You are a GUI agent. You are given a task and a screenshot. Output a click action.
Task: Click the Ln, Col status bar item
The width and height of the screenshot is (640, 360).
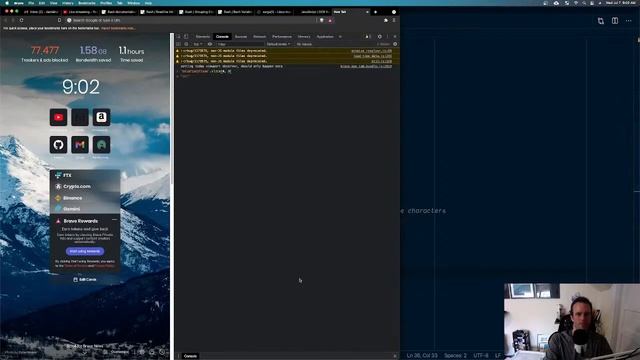coord(422,356)
